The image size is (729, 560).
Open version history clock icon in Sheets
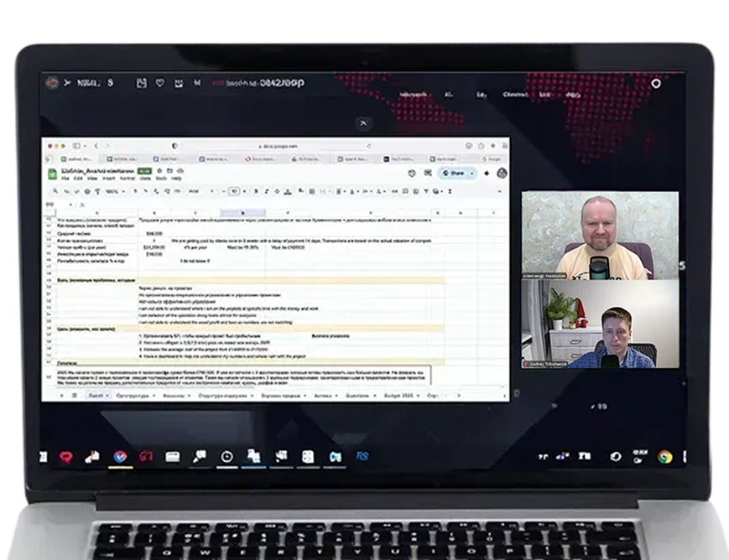(412, 174)
